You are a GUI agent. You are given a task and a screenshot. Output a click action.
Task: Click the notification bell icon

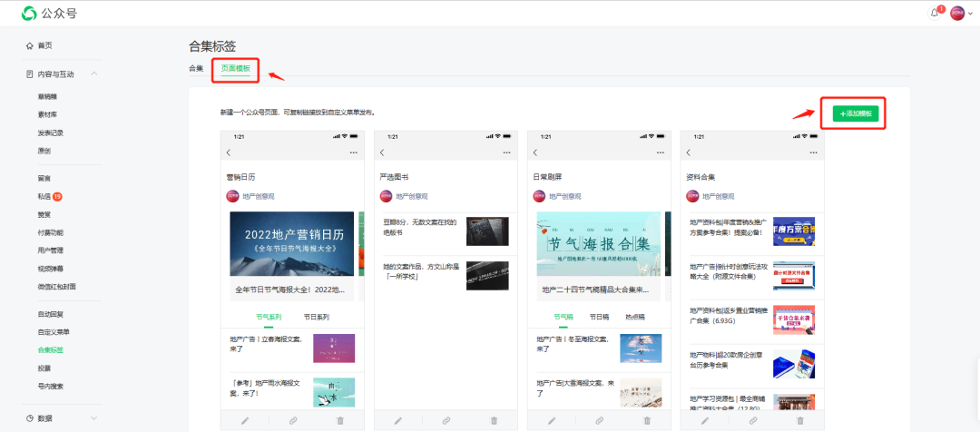pos(935,13)
